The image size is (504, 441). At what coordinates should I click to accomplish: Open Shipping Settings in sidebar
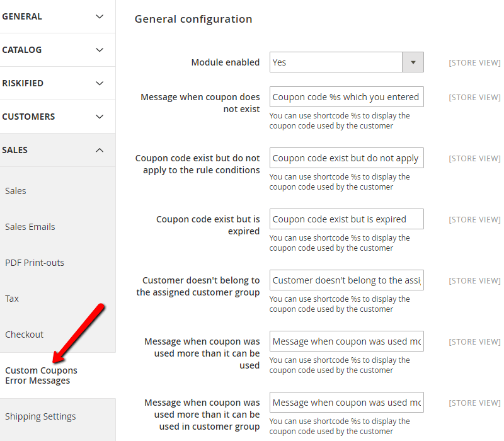40,416
